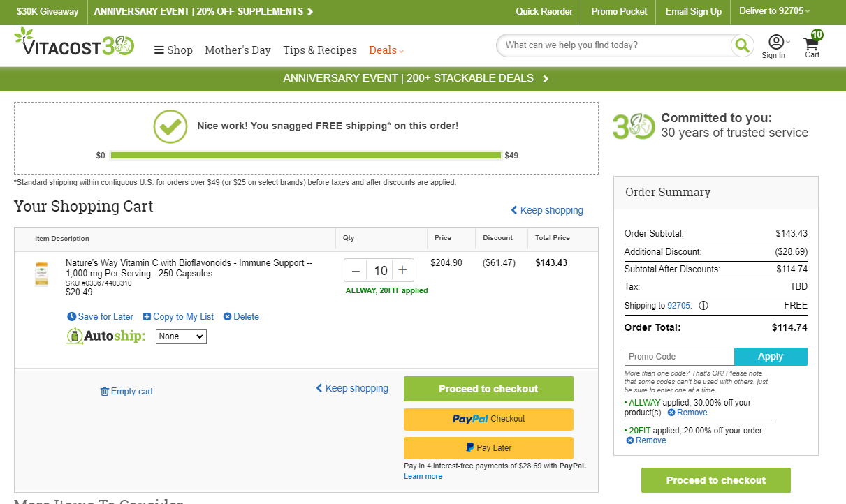Image resolution: width=846 pixels, height=504 pixels.
Task: Click the SKU #033674403310 text
Action: [x=99, y=283]
